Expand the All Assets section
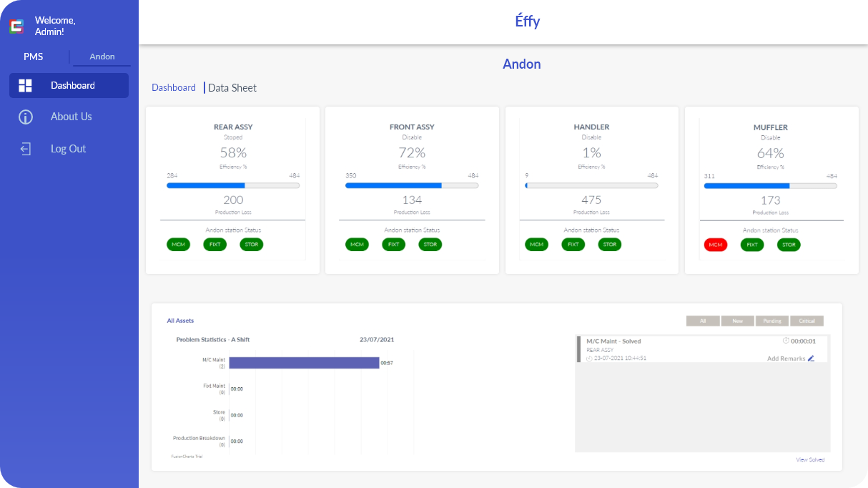Viewport: 868px width, 488px height. pyautogui.click(x=180, y=321)
